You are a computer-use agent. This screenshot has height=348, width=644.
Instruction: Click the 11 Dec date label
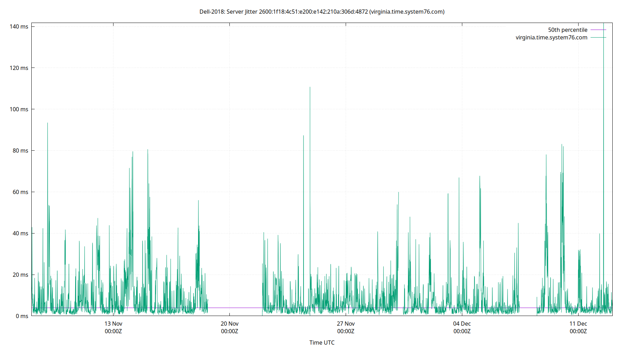point(578,324)
